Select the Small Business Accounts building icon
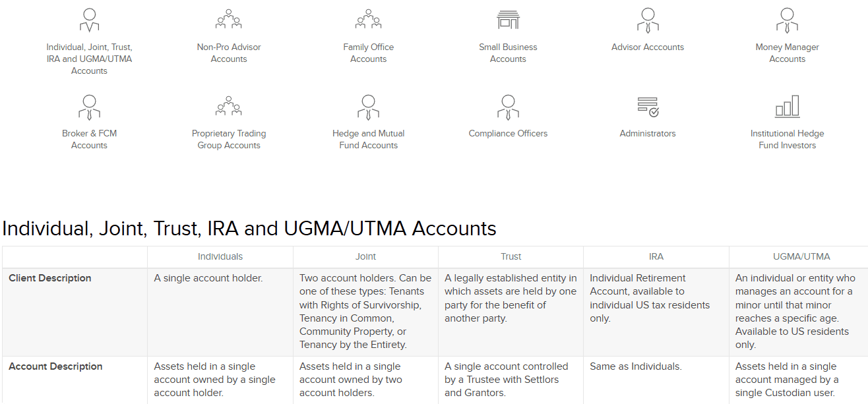The image size is (868, 404). [x=508, y=19]
